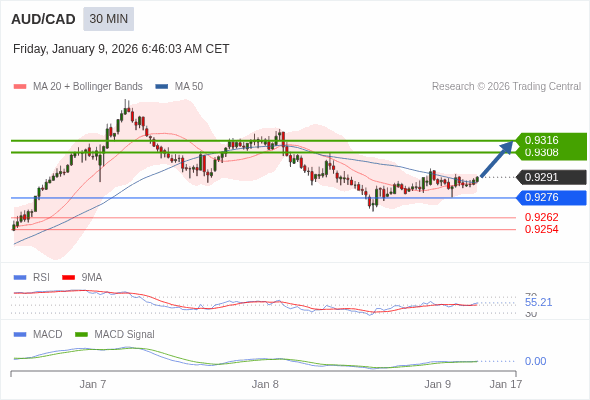
Task: Click the AUD/CAD pair title
Action: tap(43, 19)
